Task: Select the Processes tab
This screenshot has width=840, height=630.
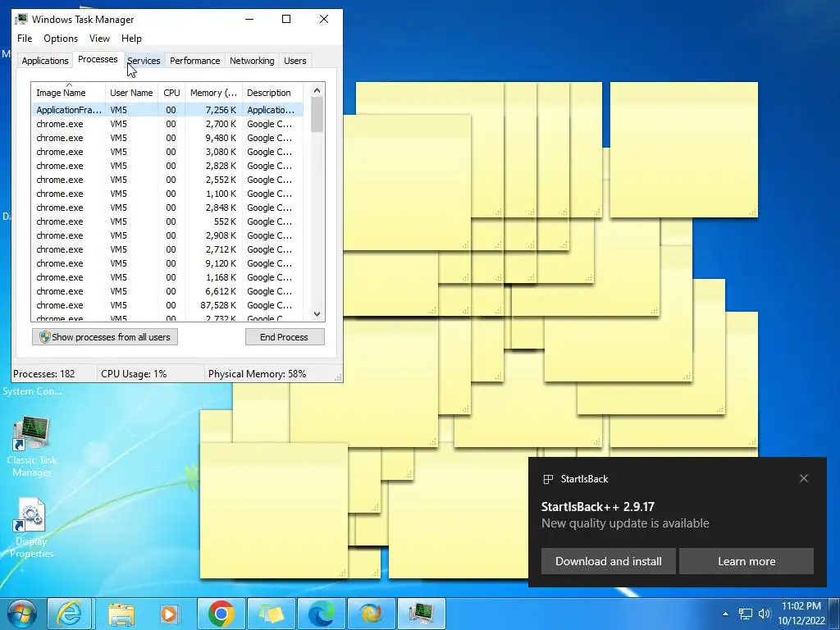Action: tap(98, 59)
